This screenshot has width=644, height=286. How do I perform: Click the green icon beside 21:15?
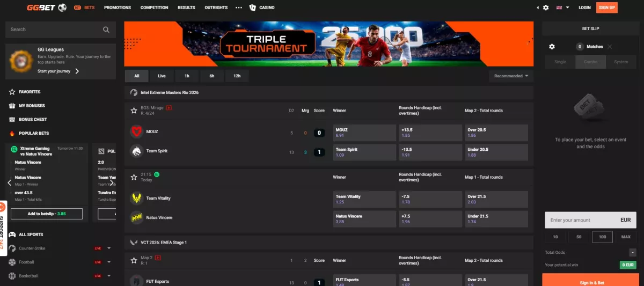pyautogui.click(x=157, y=174)
